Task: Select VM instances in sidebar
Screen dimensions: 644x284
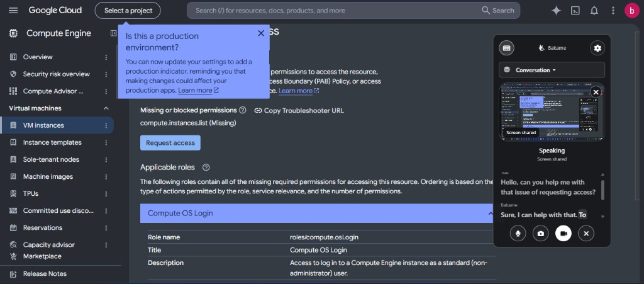Action: click(43, 125)
